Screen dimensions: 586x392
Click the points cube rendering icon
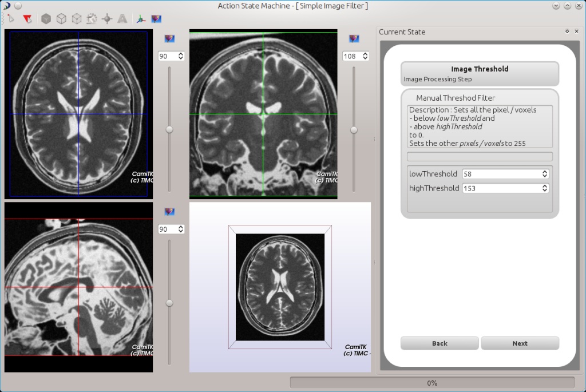pyautogui.click(x=76, y=19)
